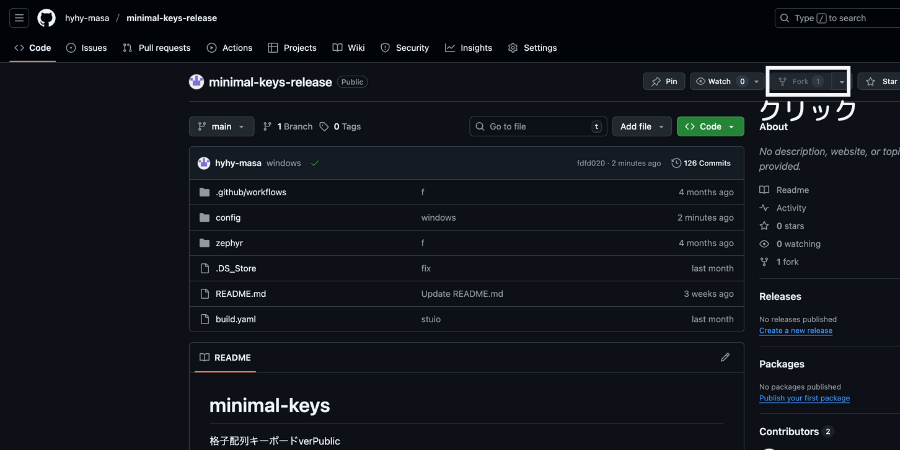Screen dimensions: 900x450
Task: Click the green check commit status icon
Action: (314, 163)
